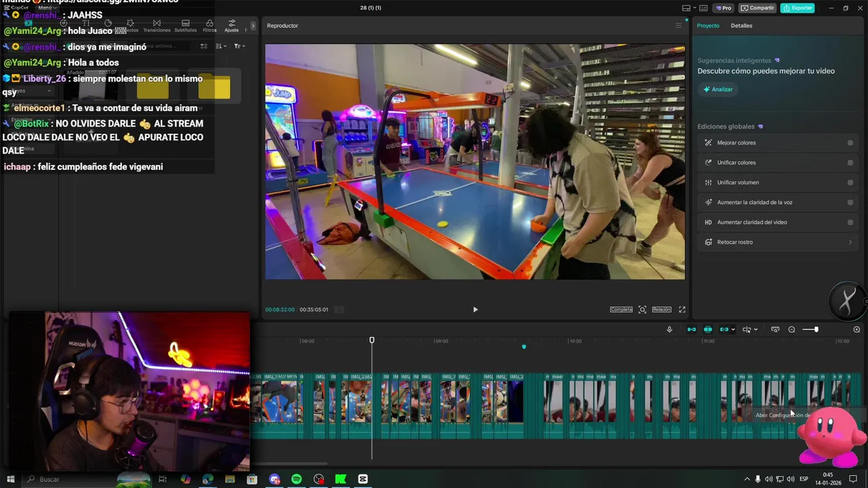Click the snapshot capture icon under the preview
Screen dimensions: 868x488
point(642,310)
